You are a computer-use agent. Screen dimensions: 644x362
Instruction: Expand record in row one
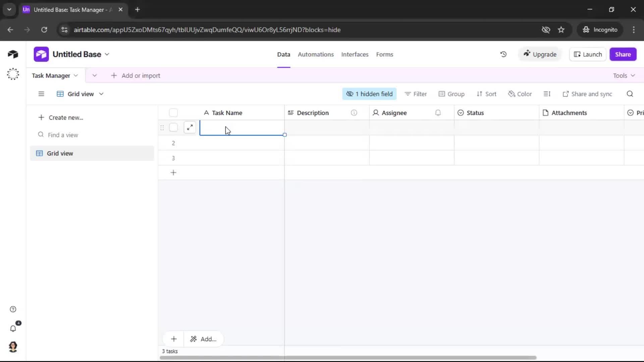tap(190, 127)
